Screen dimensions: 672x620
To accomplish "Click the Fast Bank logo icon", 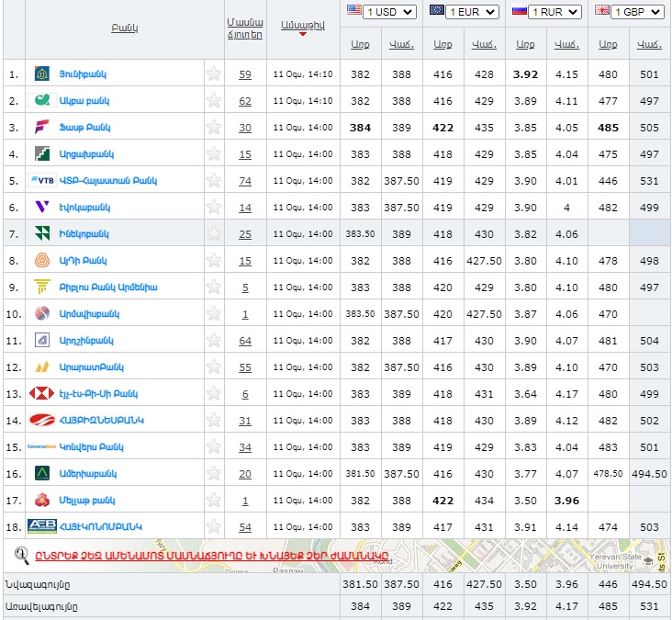I will 41,127.
